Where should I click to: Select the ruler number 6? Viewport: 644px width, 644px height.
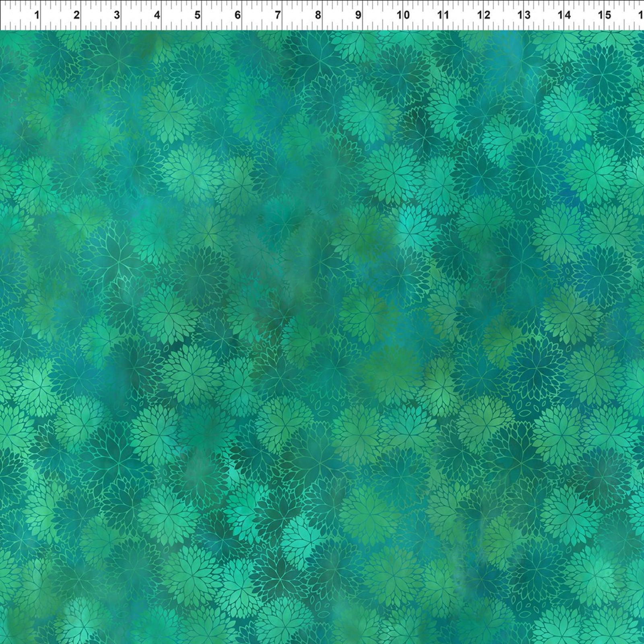pos(237,15)
